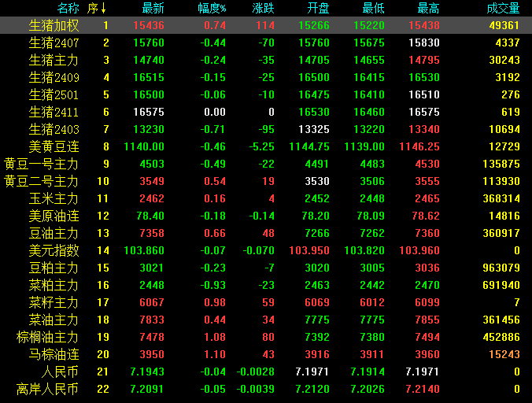Click the 16575 生猪2411 latest price
The width and height of the screenshot is (532, 403).
149,112
